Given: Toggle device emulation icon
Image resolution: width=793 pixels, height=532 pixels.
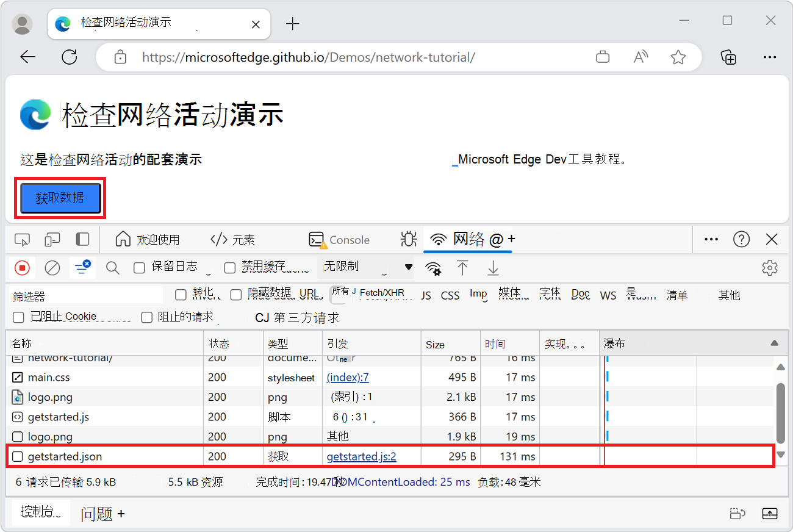Looking at the screenshot, I should click(x=53, y=239).
